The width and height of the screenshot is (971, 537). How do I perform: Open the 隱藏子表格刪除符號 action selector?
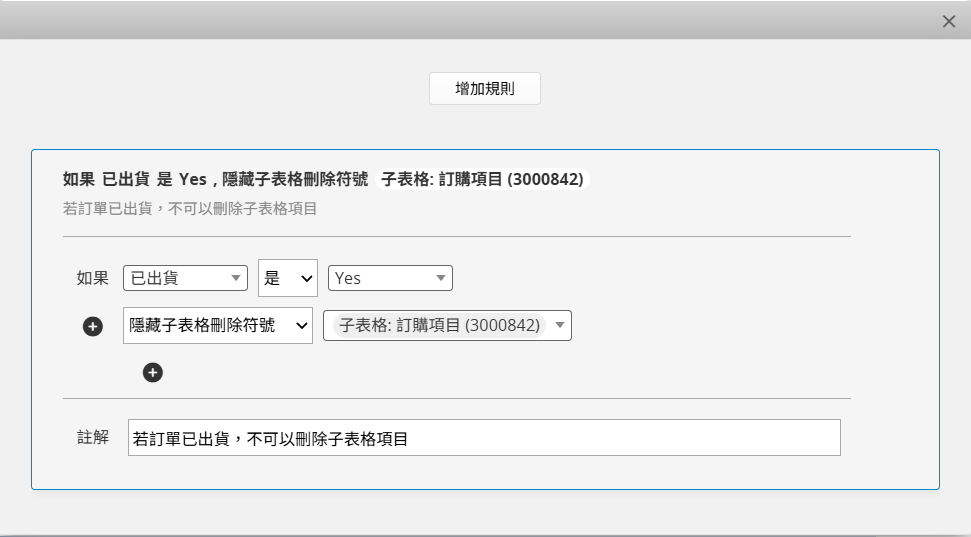pyautogui.click(x=218, y=325)
